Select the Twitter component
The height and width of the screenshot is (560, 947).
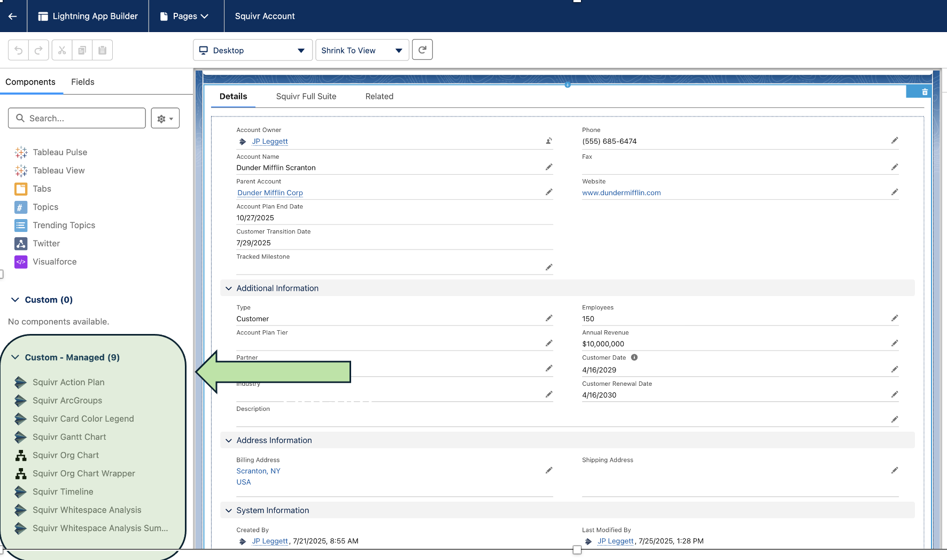pyautogui.click(x=46, y=243)
